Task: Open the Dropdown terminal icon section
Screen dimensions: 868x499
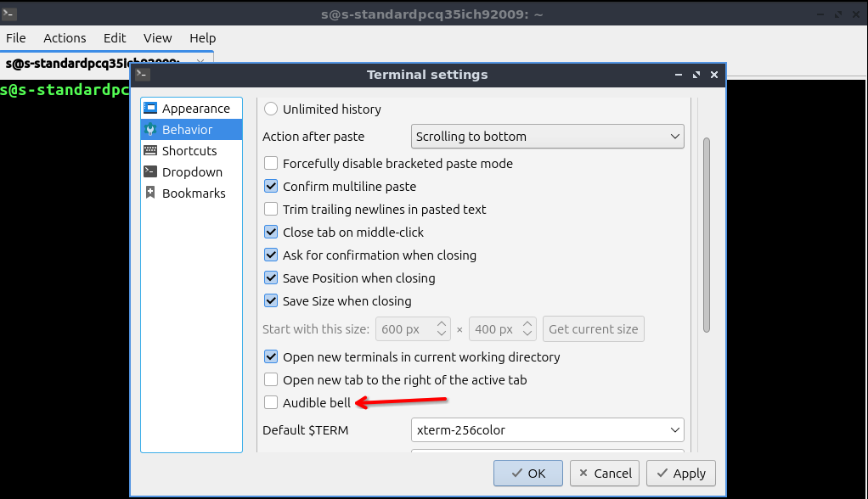Action: pyautogui.click(x=150, y=172)
